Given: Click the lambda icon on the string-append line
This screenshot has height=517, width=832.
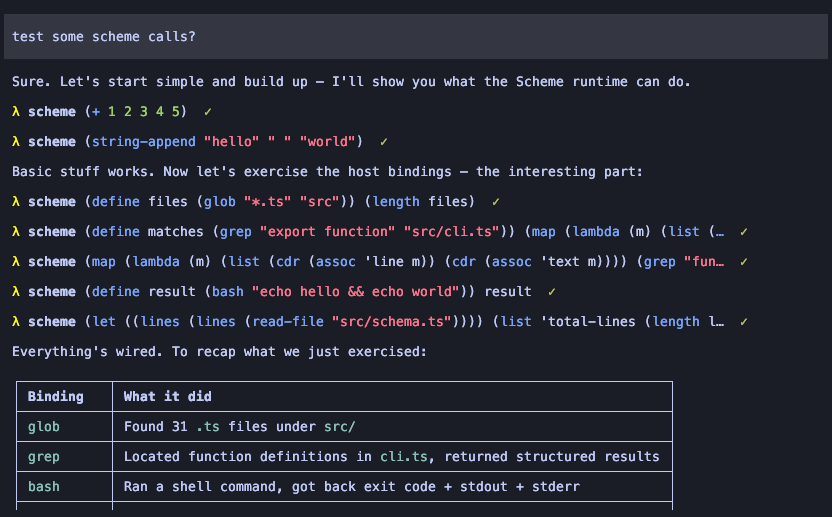Looking at the screenshot, I should [16, 142].
